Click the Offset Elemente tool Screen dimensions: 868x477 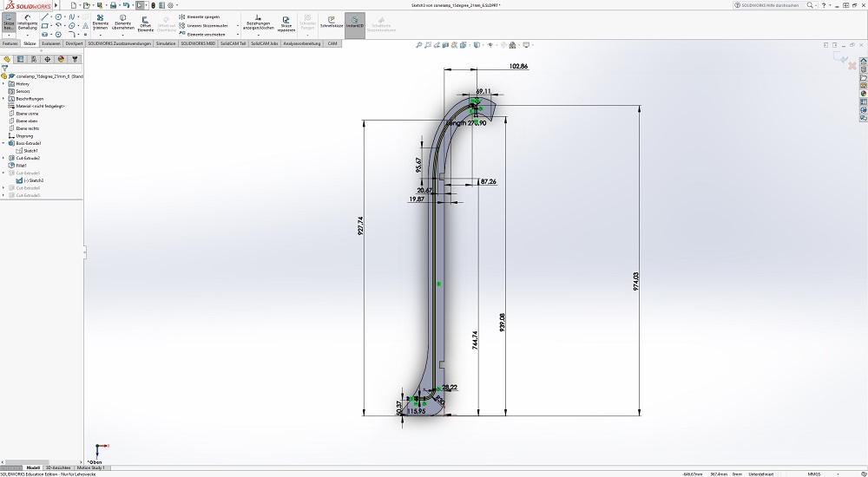coord(145,23)
